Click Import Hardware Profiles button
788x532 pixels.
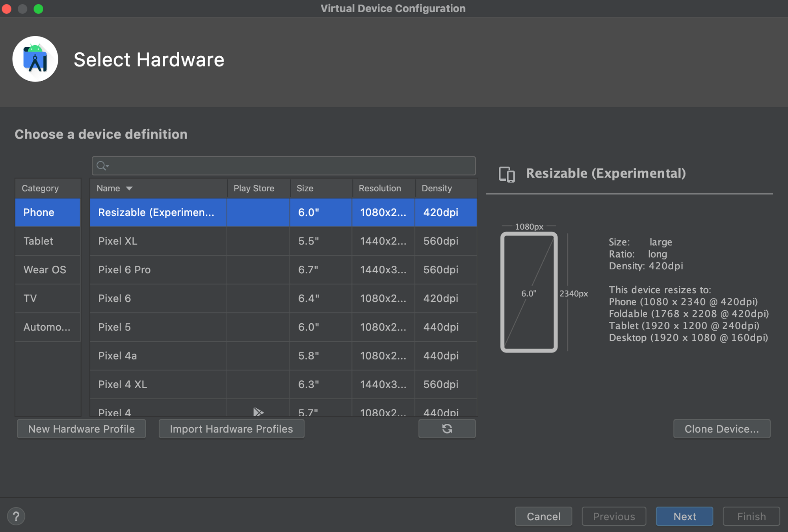point(231,429)
